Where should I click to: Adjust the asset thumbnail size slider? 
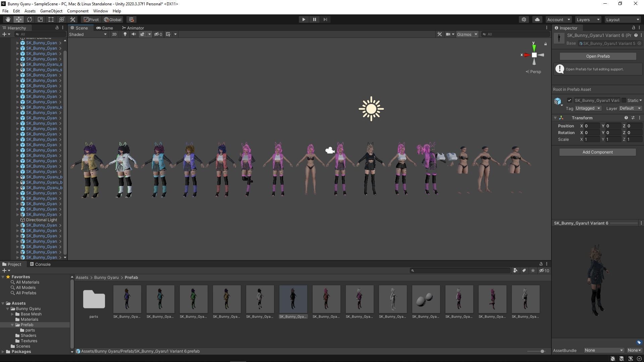[x=542, y=351]
